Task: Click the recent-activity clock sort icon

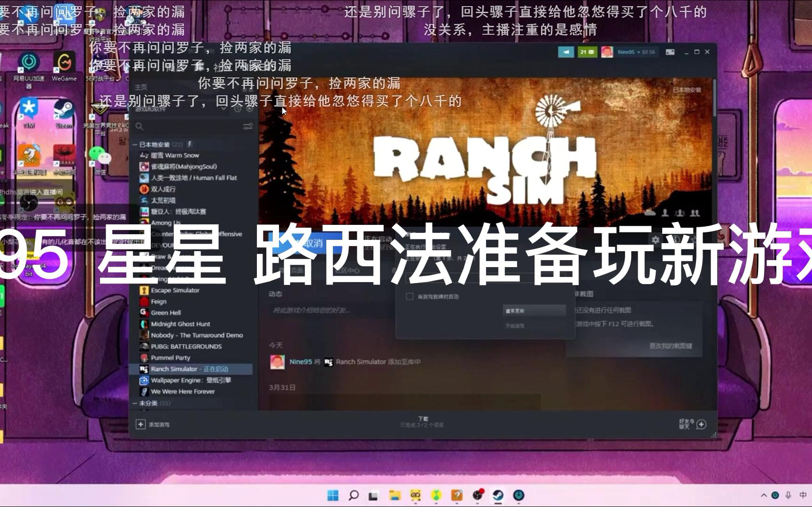Action: (238, 109)
